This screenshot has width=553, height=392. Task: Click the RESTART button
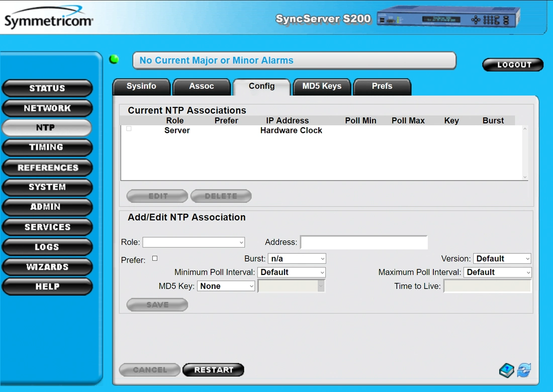pyautogui.click(x=213, y=370)
